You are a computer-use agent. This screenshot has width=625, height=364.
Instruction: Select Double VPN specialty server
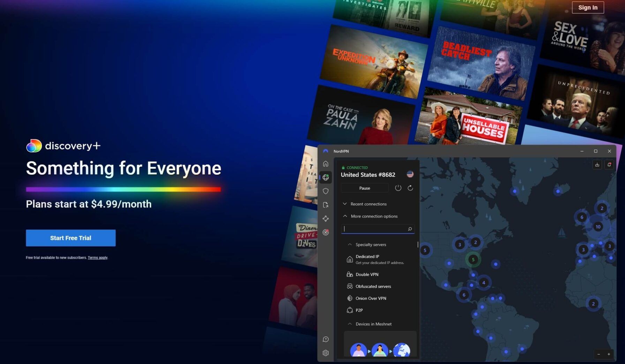pos(367,274)
